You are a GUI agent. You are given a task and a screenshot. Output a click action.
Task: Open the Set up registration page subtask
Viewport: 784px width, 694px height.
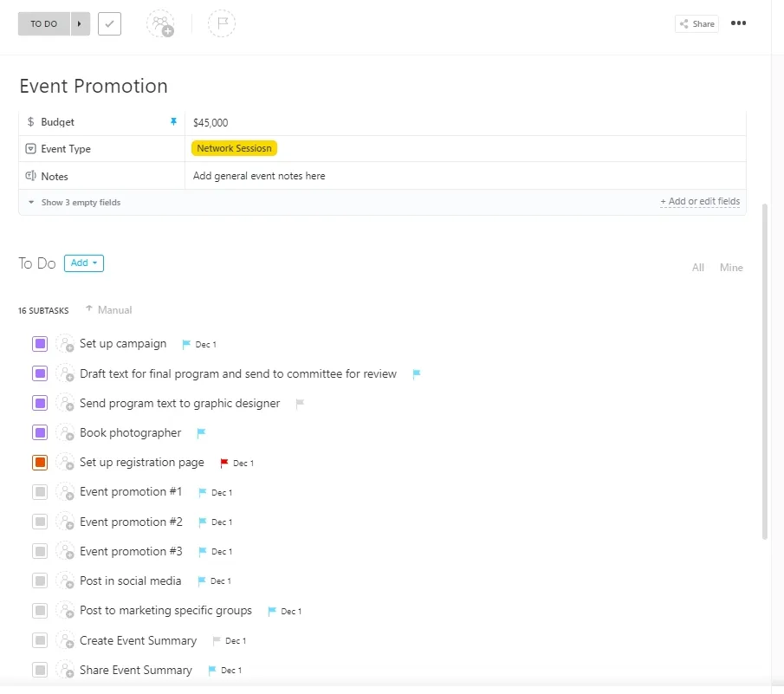click(142, 463)
